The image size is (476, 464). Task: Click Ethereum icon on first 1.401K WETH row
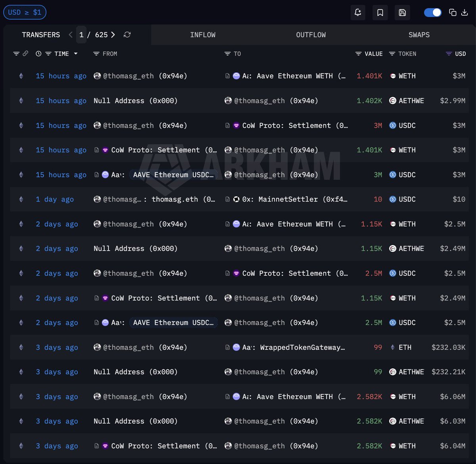point(21,76)
